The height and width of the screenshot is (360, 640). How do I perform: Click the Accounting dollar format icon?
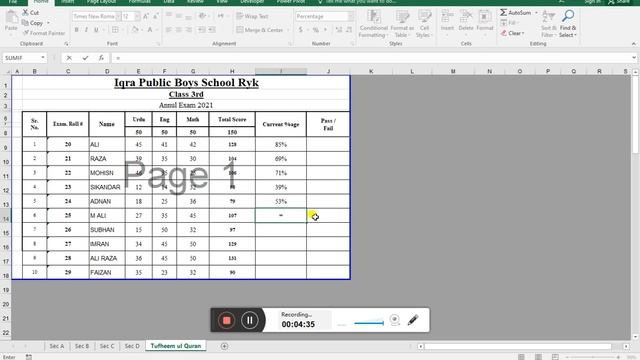tap(301, 30)
